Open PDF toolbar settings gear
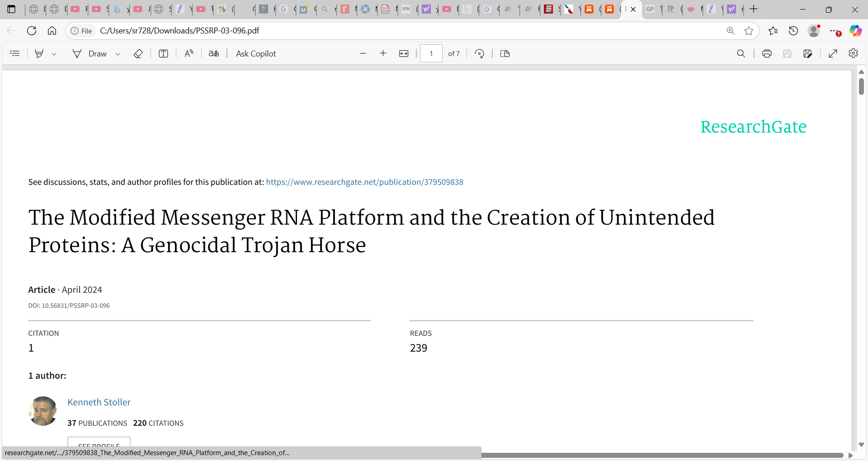 coord(853,53)
